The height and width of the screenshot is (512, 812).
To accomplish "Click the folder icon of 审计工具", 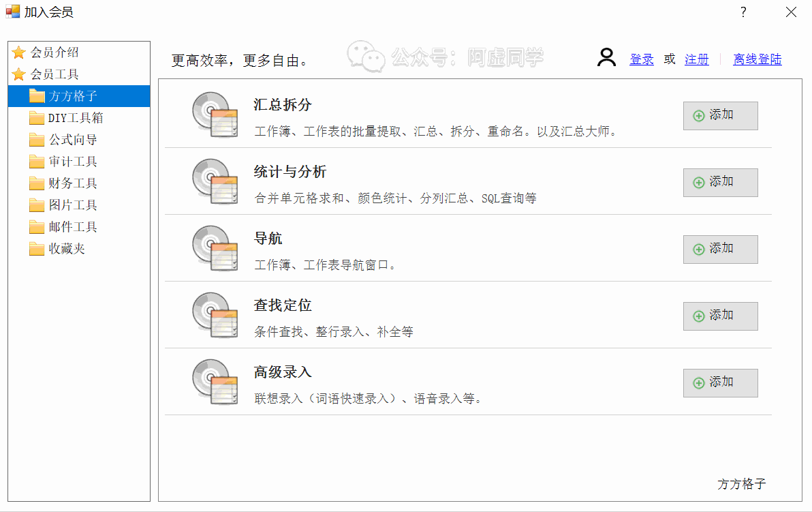I will [37, 162].
